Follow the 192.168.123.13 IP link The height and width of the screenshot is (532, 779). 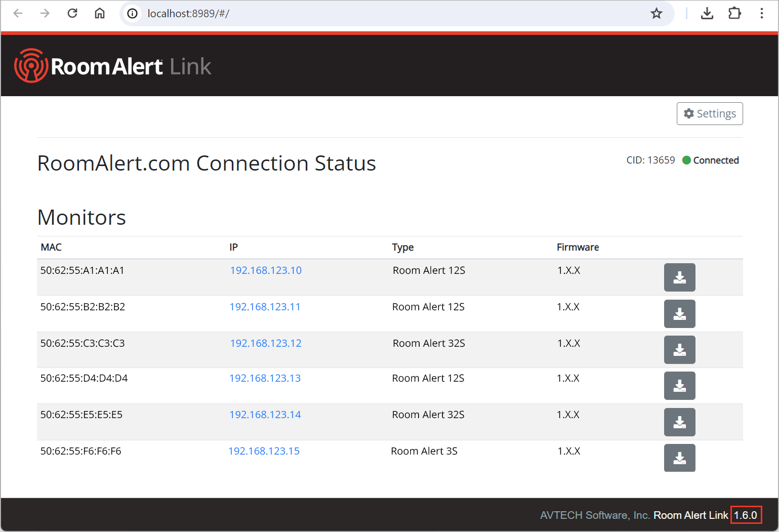coord(265,378)
